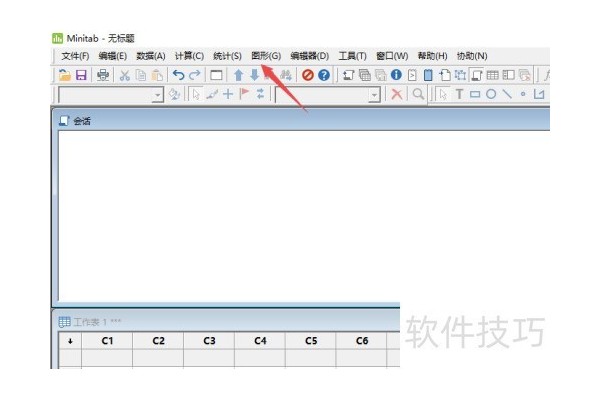Undo the last action
The height and width of the screenshot is (400, 600).
point(178,75)
